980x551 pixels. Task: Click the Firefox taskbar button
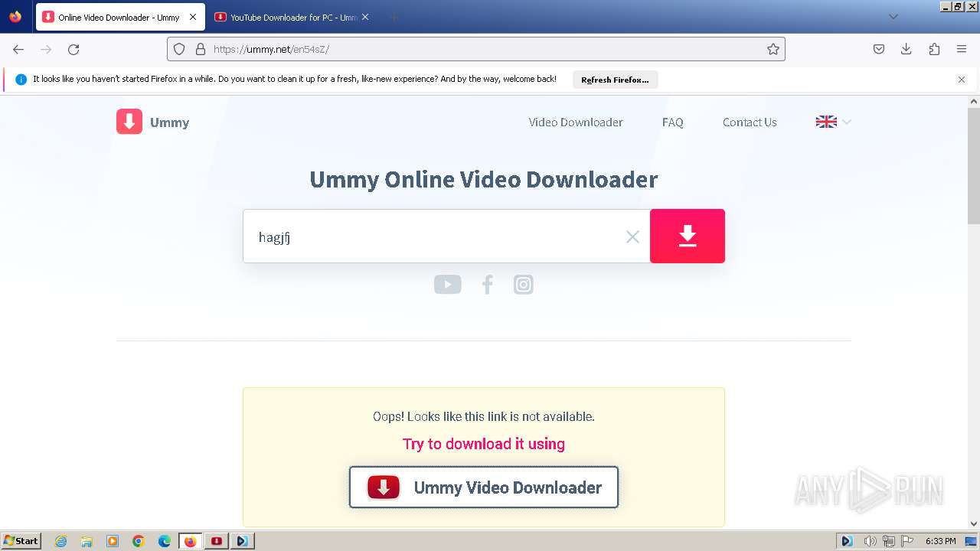click(x=191, y=541)
